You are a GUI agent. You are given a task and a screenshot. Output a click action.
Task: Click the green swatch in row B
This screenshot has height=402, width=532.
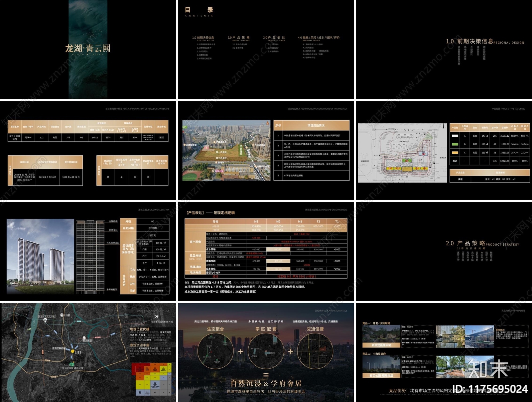coord(455,144)
